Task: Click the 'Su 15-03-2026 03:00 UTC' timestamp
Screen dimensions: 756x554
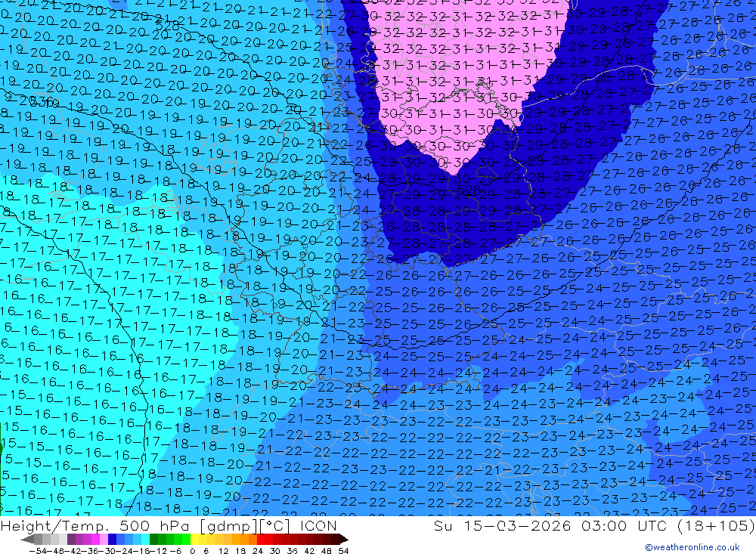Action: 550,525
